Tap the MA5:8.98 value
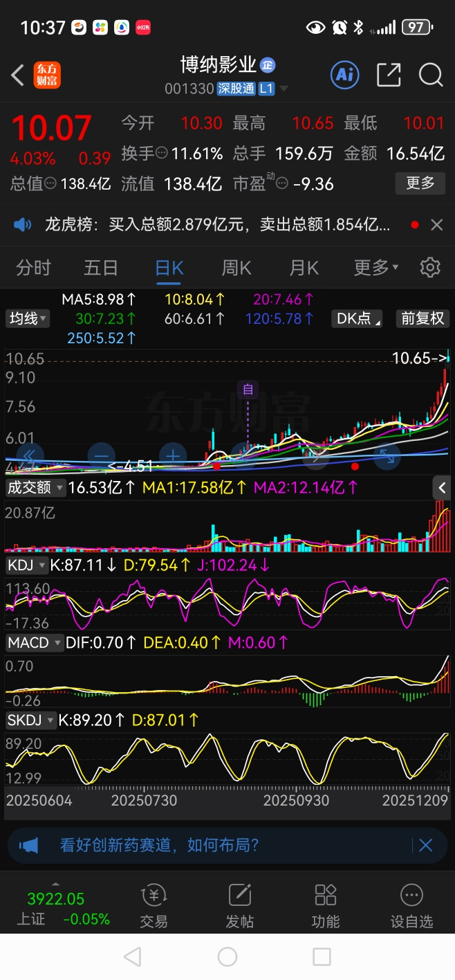 [99, 300]
